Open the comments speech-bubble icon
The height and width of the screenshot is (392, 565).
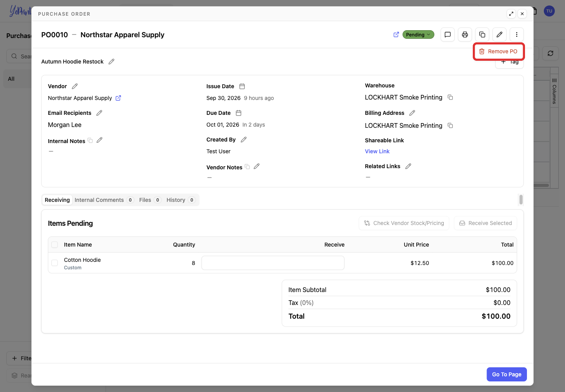(448, 34)
